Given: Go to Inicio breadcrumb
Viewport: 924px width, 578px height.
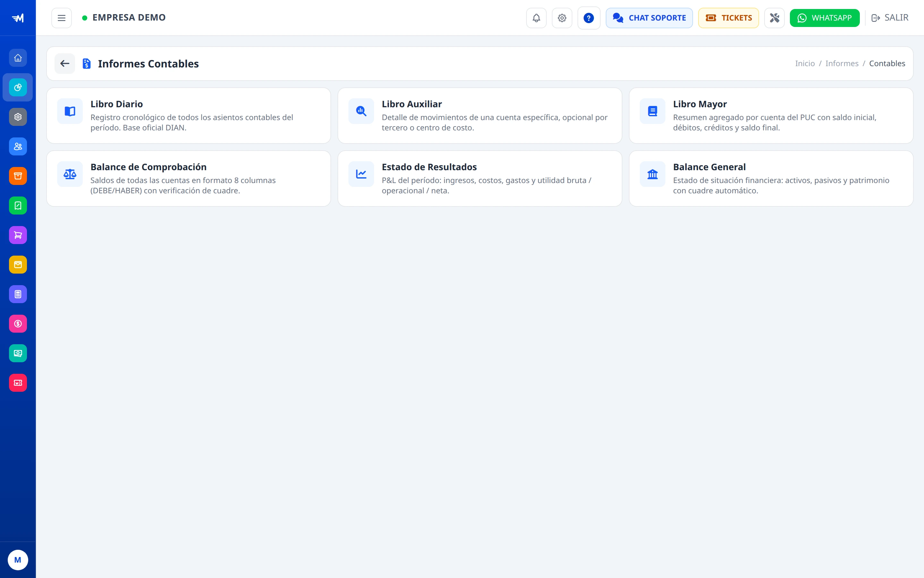Looking at the screenshot, I should [x=805, y=64].
